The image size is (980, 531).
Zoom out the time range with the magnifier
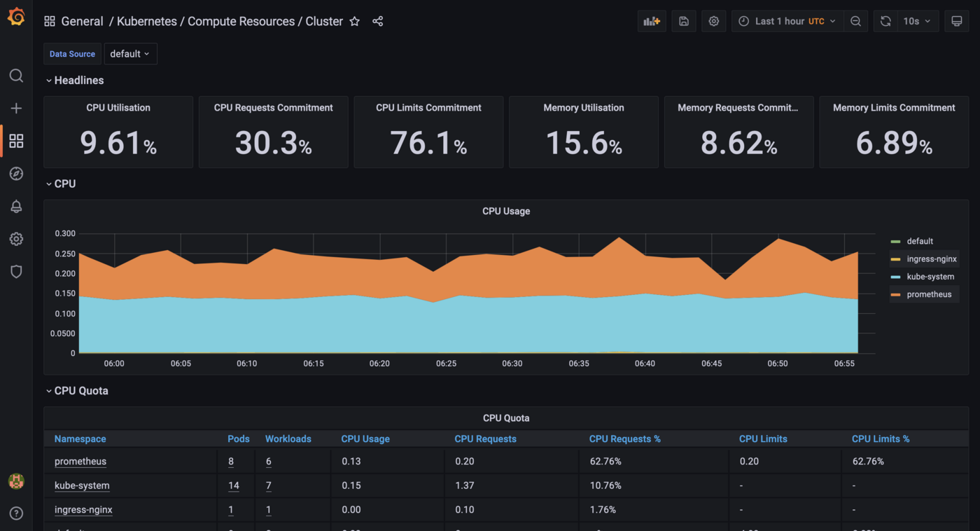855,21
